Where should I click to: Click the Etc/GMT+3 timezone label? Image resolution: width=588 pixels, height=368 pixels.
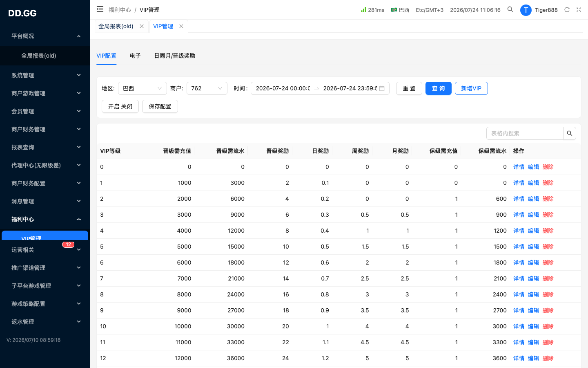point(430,10)
